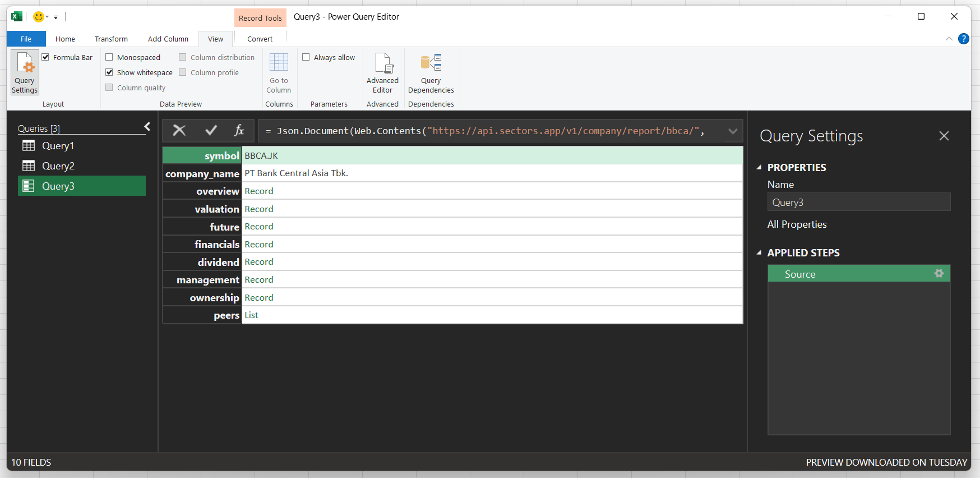Select the Source applied step
The image size is (980, 478).
(x=859, y=274)
